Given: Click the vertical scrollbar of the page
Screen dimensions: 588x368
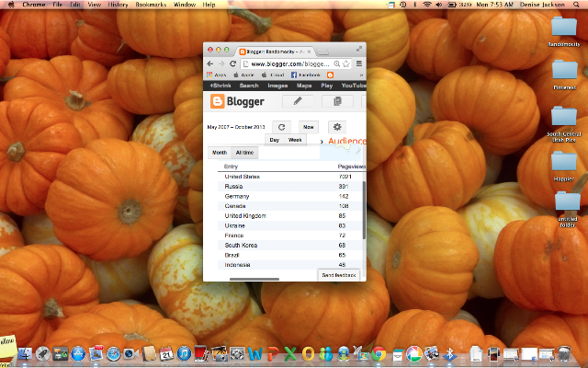Looking at the screenshot, I should pyautogui.click(x=364, y=210).
